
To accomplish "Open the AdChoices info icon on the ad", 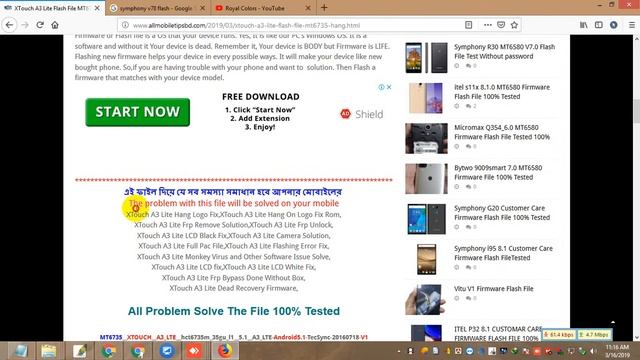I will (x=381, y=87).
